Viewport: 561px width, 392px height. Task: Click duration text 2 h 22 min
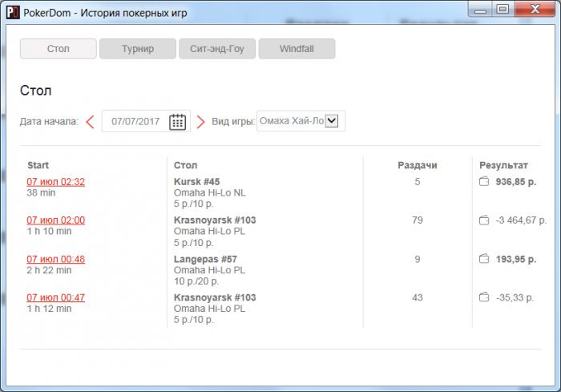pyautogui.click(x=49, y=270)
